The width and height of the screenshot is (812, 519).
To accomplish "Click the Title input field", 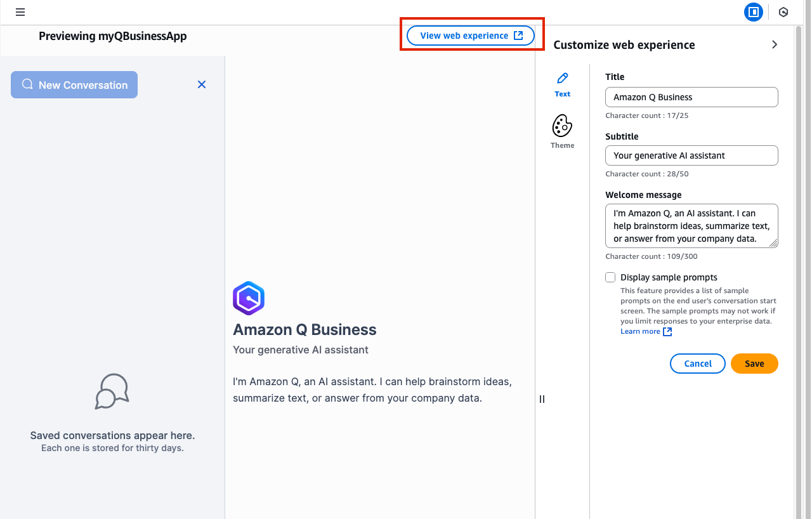I will pos(691,97).
